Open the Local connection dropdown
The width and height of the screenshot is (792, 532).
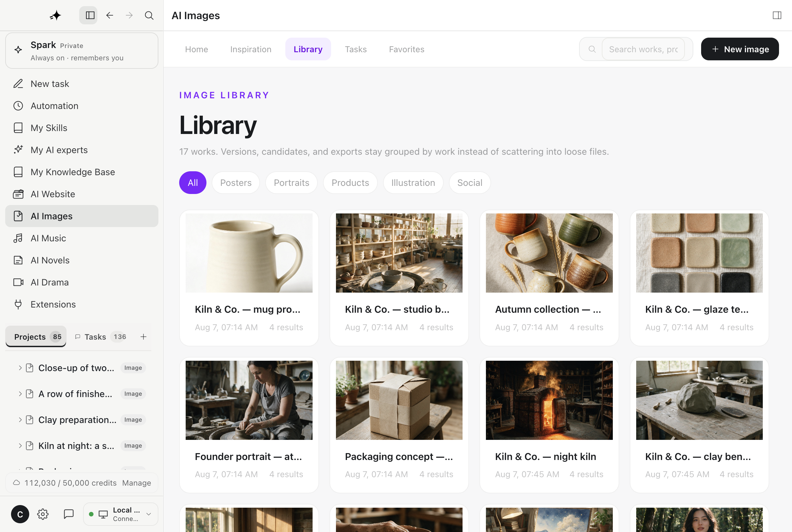point(120,514)
